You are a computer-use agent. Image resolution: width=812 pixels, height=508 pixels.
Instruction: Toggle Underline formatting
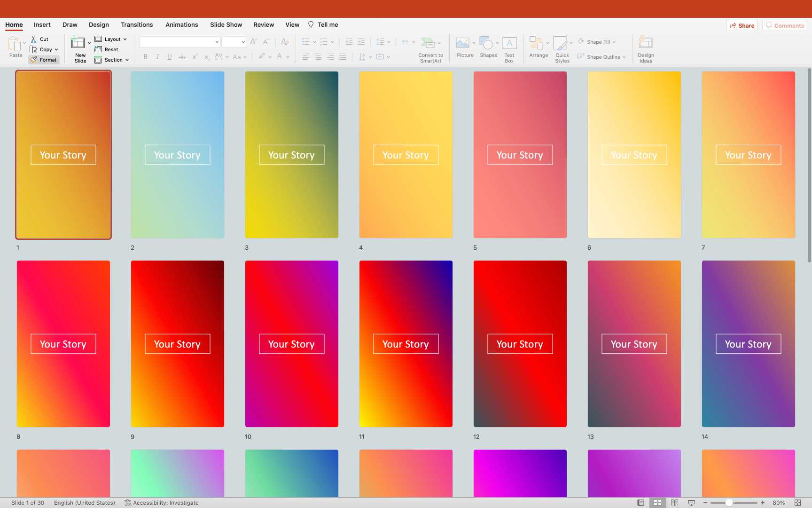(170, 57)
